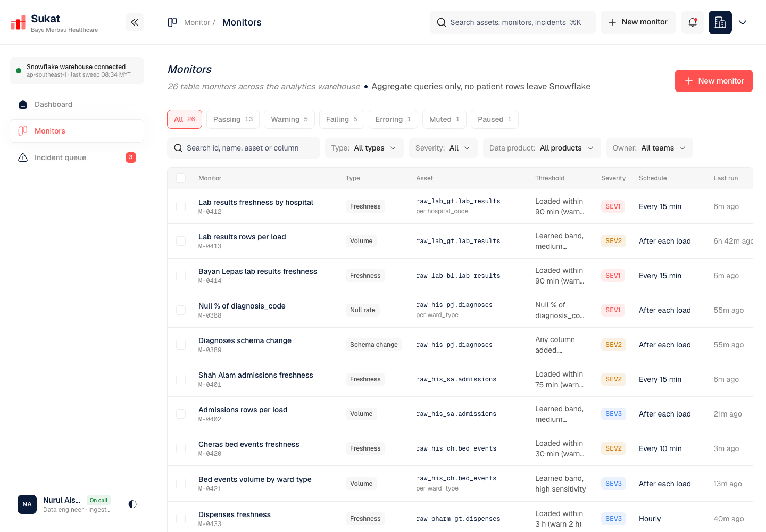
Task: Check Cheras bed events freshness row
Action: (x=181, y=448)
